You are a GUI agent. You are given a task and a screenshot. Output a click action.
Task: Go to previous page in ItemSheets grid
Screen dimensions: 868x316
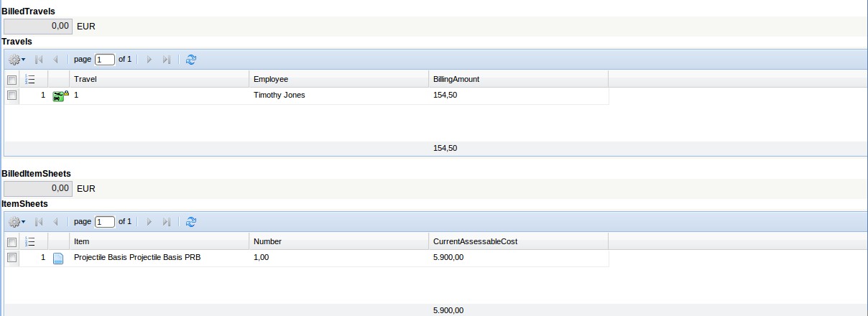(x=55, y=222)
